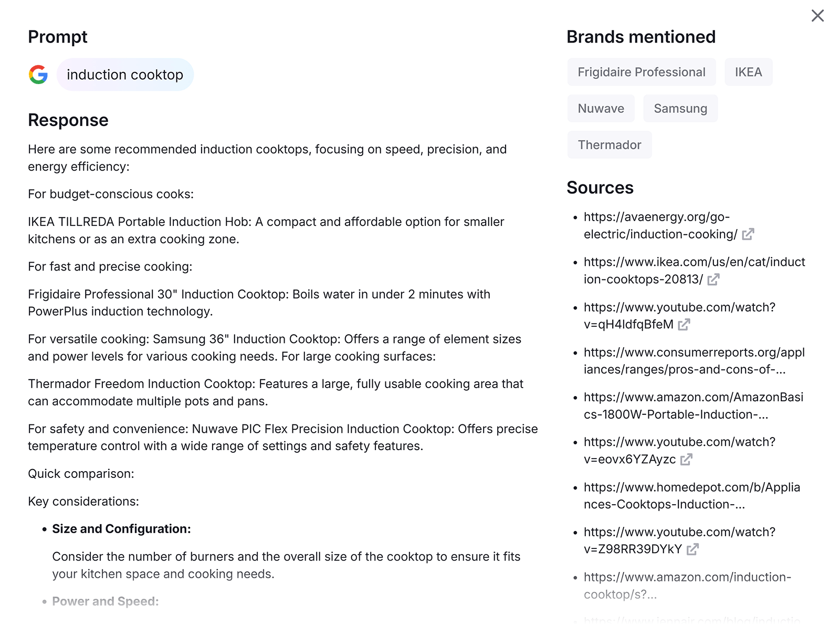This screenshot has height=624, width=840.
Task: Open external link icon for YouTube video Z98RR39DYkY
Action: [693, 550]
